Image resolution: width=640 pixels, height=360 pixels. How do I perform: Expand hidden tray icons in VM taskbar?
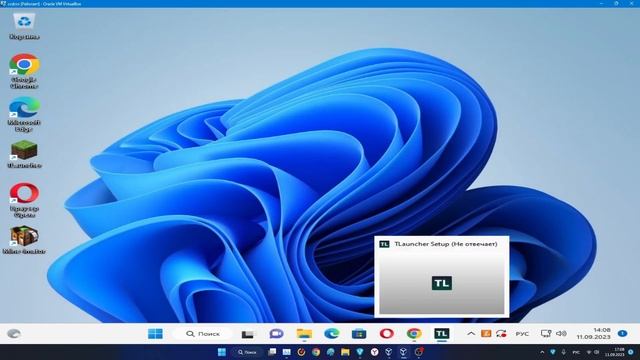471,333
